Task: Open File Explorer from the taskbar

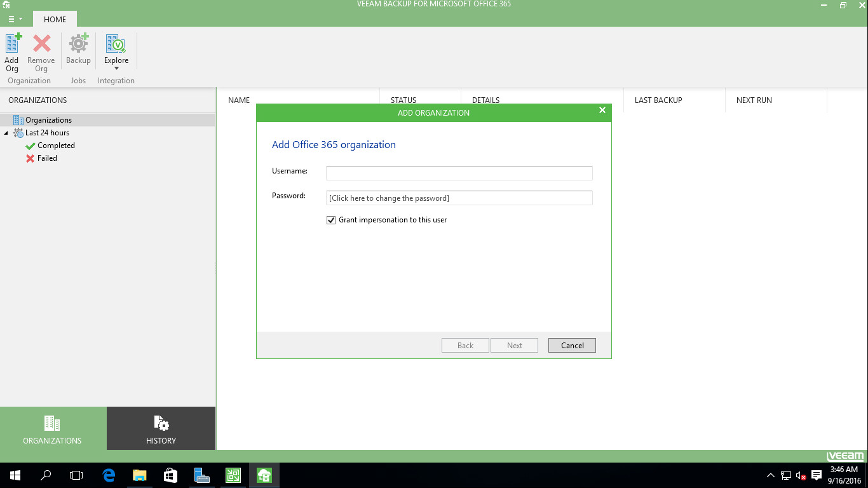Action: (139, 475)
